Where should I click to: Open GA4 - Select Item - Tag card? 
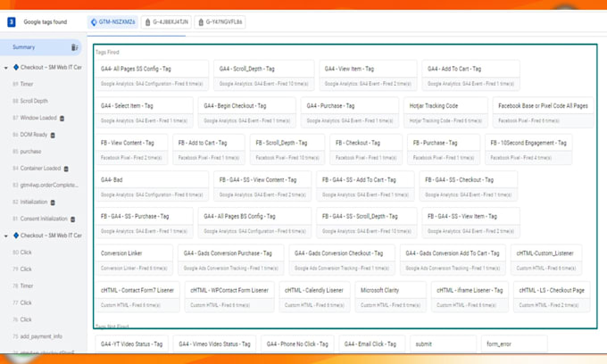click(144, 112)
